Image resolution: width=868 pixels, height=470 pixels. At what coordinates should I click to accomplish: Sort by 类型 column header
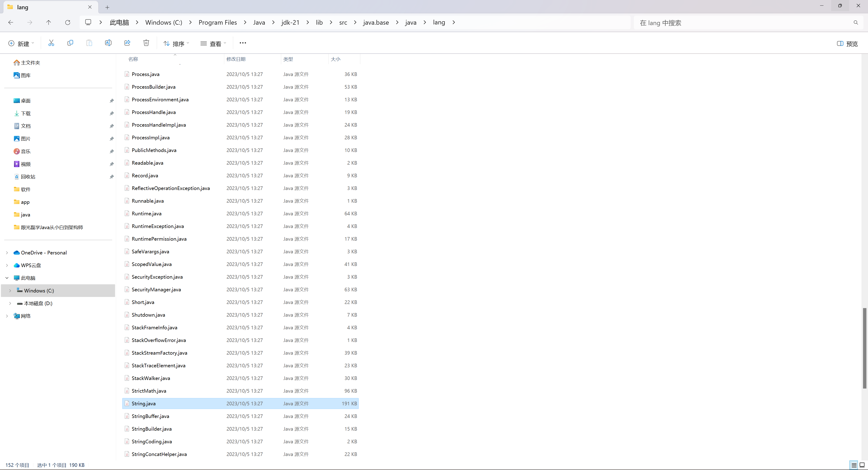point(288,59)
